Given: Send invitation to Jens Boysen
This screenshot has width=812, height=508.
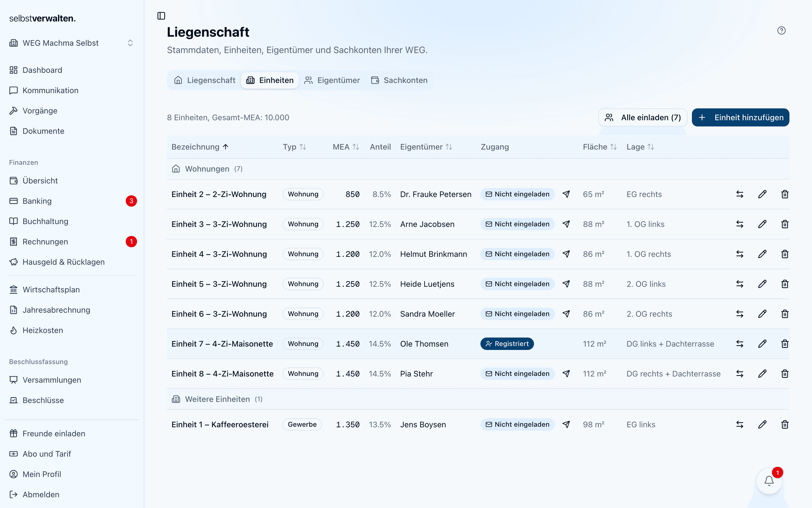Looking at the screenshot, I should pos(566,424).
